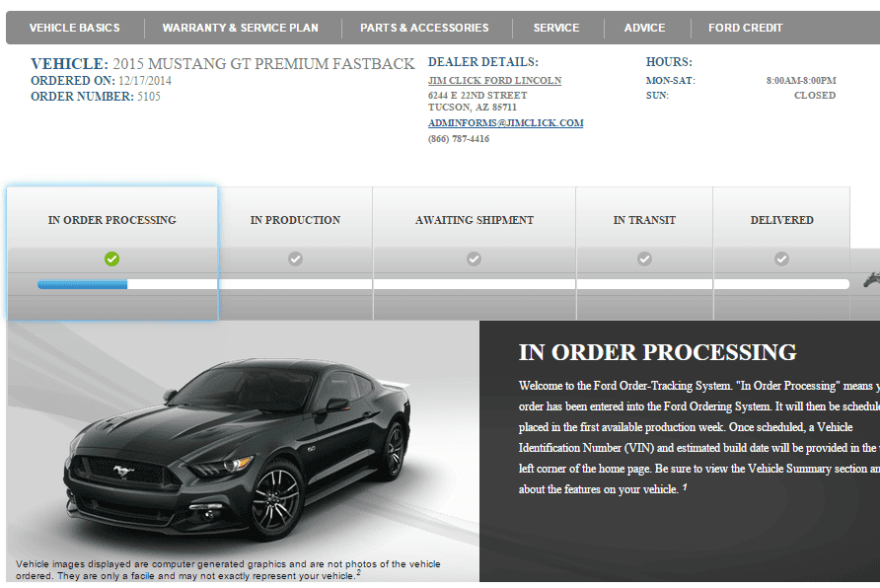880x588 pixels.
Task: Click gray checkmark under Delivered
Action: point(781,258)
